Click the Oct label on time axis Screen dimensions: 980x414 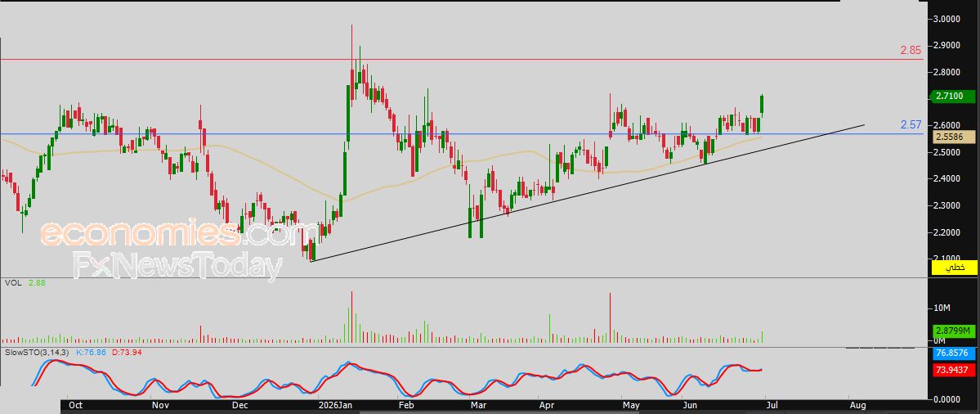[x=76, y=406]
